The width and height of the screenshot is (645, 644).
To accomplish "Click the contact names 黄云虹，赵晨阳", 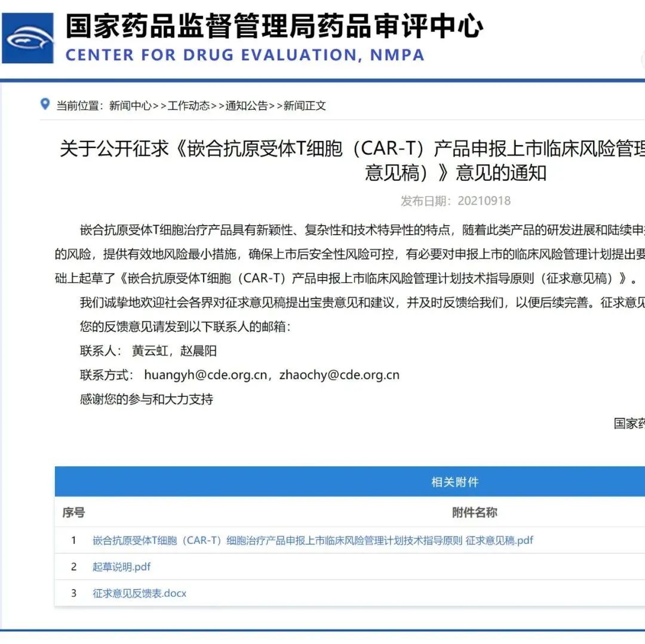I will click(x=174, y=351).
